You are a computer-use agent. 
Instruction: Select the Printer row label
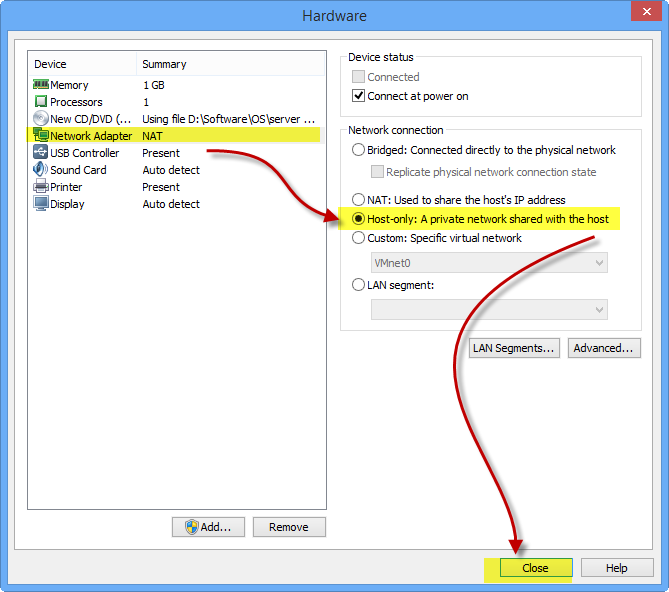pos(66,187)
